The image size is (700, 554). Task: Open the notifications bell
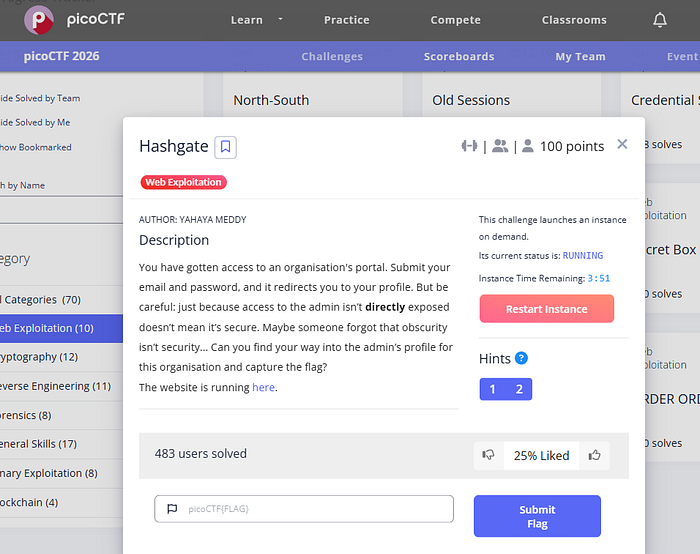[x=660, y=20]
